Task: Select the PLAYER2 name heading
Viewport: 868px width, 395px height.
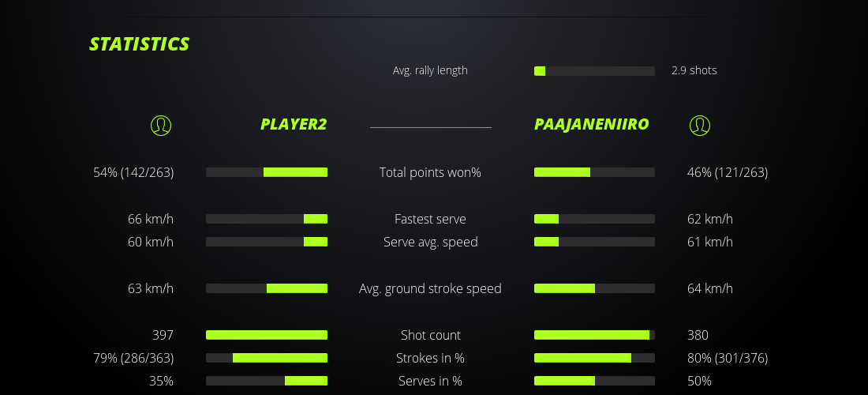Action: point(294,124)
